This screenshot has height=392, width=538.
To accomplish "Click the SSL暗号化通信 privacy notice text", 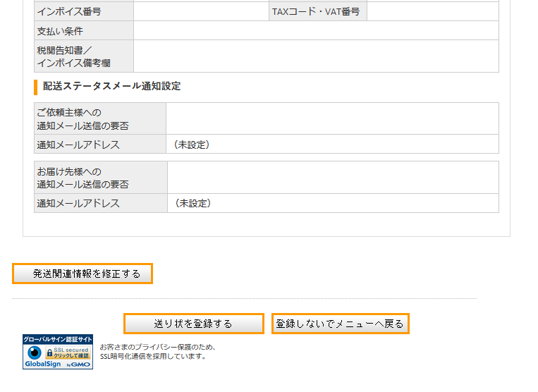I will (158, 352).
